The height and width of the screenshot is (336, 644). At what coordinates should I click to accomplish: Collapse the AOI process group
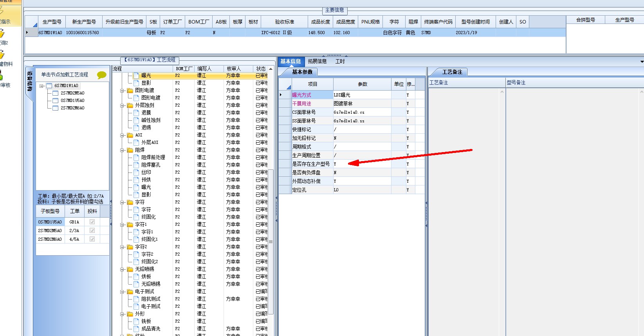coord(123,135)
